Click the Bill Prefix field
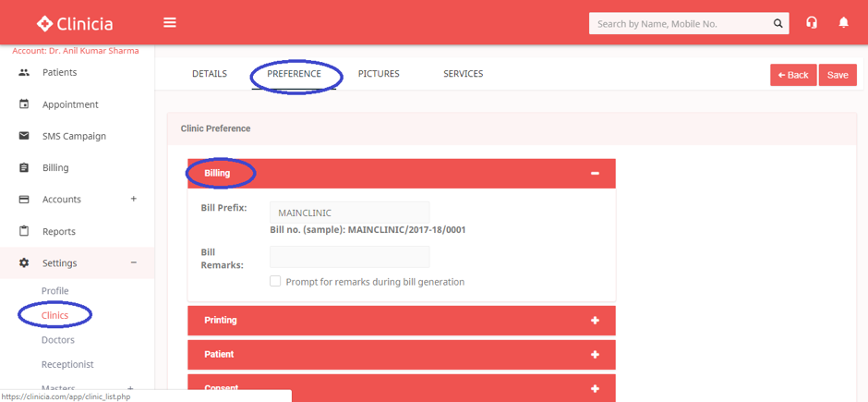The width and height of the screenshot is (868, 402). [349, 213]
